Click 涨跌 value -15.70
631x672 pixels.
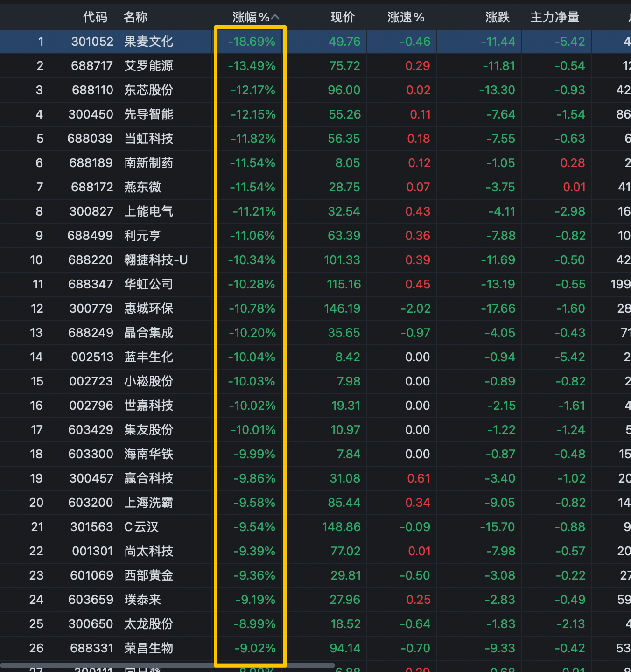[x=498, y=527]
